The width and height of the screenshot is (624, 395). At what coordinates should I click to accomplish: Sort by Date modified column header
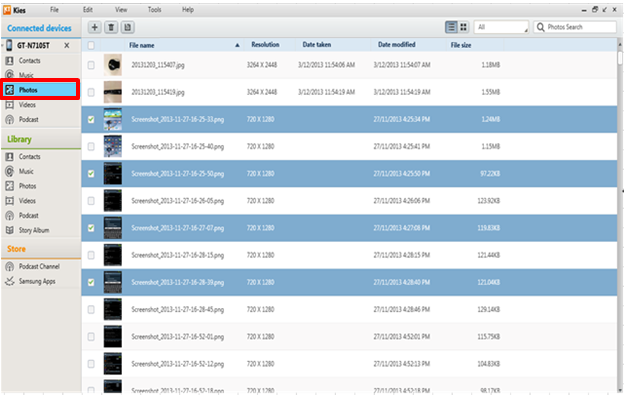(x=396, y=45)
